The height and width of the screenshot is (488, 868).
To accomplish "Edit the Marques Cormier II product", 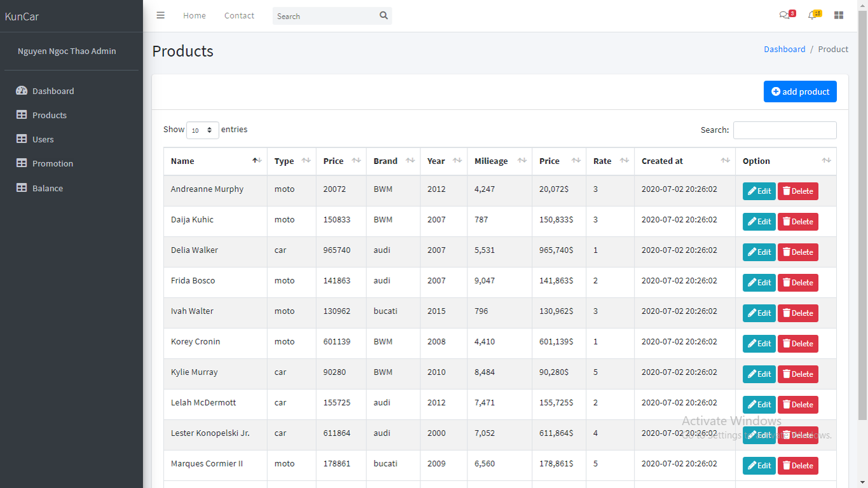I will [759, 466].
